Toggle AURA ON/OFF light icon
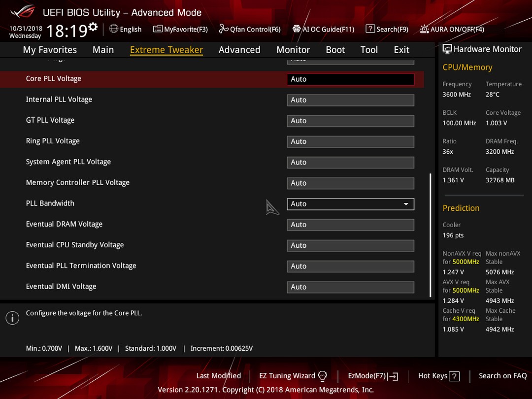 point(424,29)
